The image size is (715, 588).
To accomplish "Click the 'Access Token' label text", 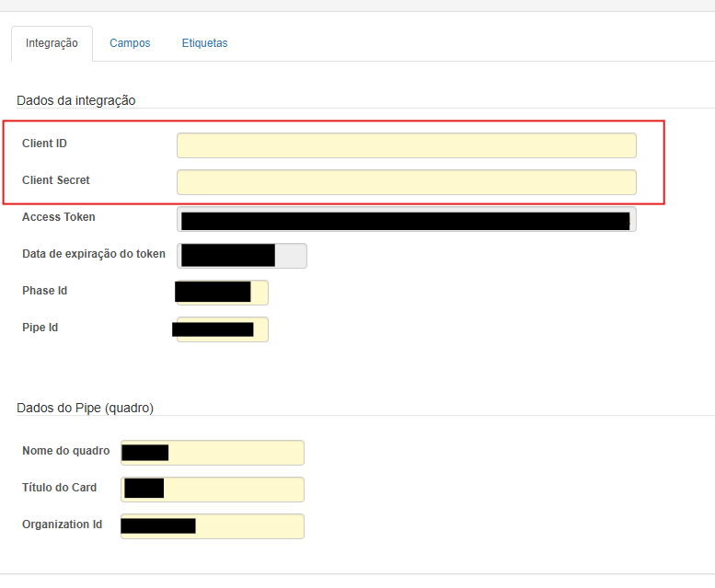I will point(58,217).
